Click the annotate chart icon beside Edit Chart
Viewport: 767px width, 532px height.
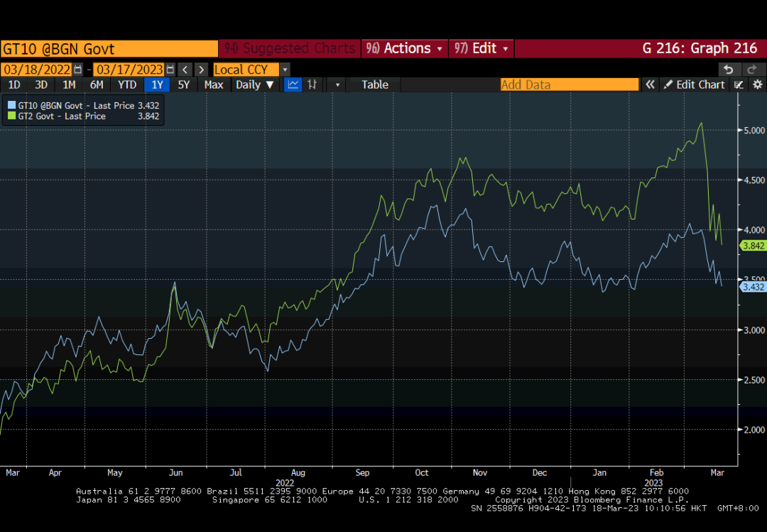point(739,85)
